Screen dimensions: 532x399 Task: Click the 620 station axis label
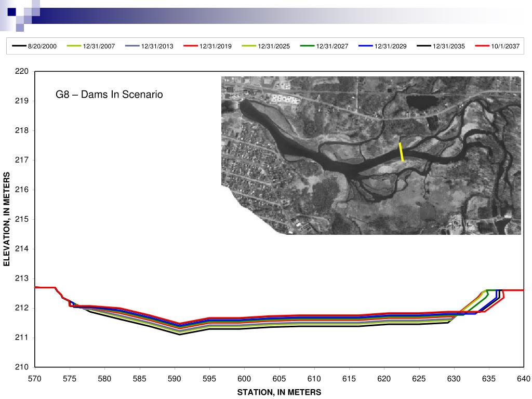pyautogui.click(x=384, y=379)
